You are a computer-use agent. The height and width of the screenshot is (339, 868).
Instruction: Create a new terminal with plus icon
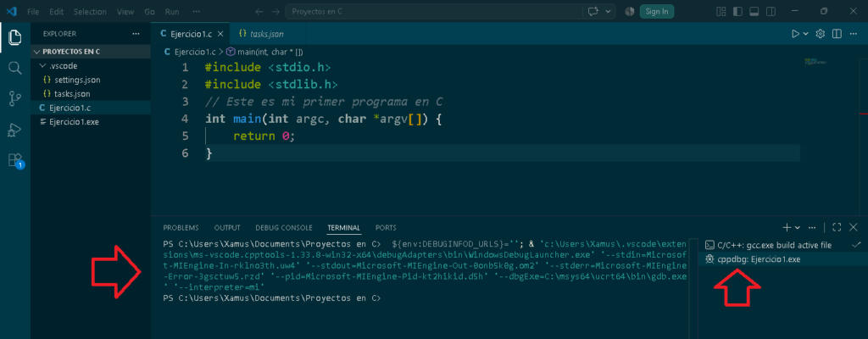point(787,227)
